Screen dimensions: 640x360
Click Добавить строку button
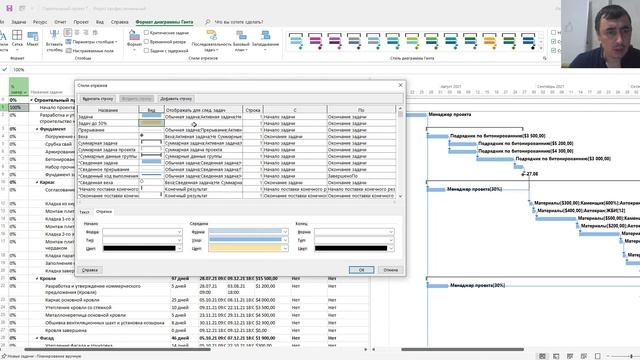pos(176,99)
